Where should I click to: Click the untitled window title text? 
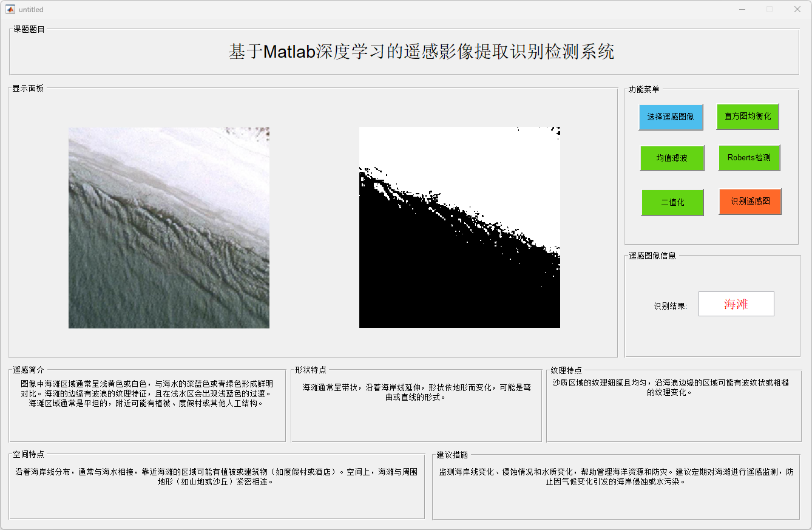pos(32,10)
